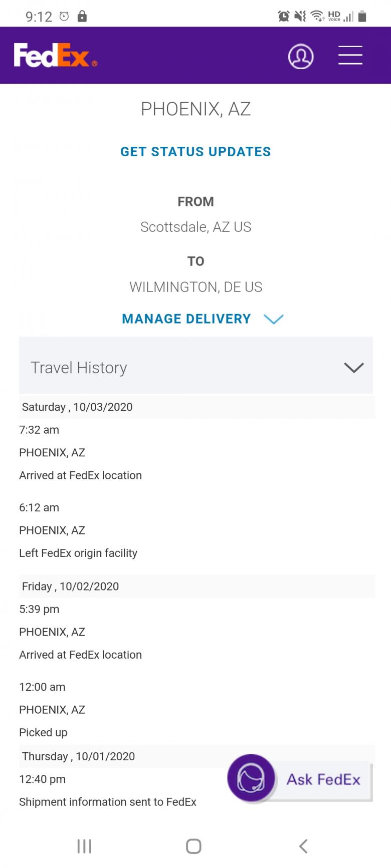This screenshot has height=868, width=391.
Task: Open the user account profile icon
Action: (301, 56)
